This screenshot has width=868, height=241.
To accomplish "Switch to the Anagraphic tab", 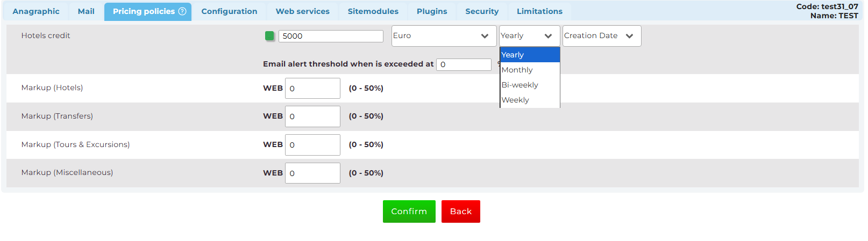I will pyautogui.click(x=36, y=11).
